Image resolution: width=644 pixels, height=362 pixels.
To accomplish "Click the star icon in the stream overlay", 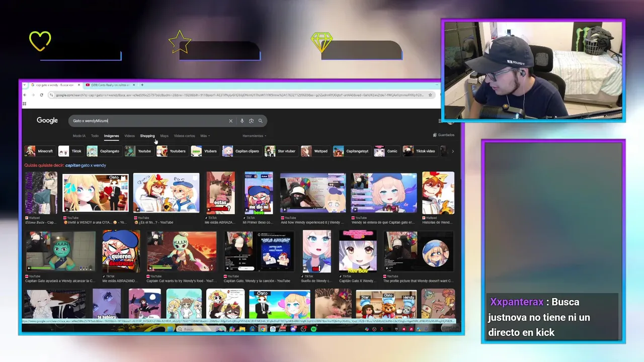I will [x=180, y=42].
